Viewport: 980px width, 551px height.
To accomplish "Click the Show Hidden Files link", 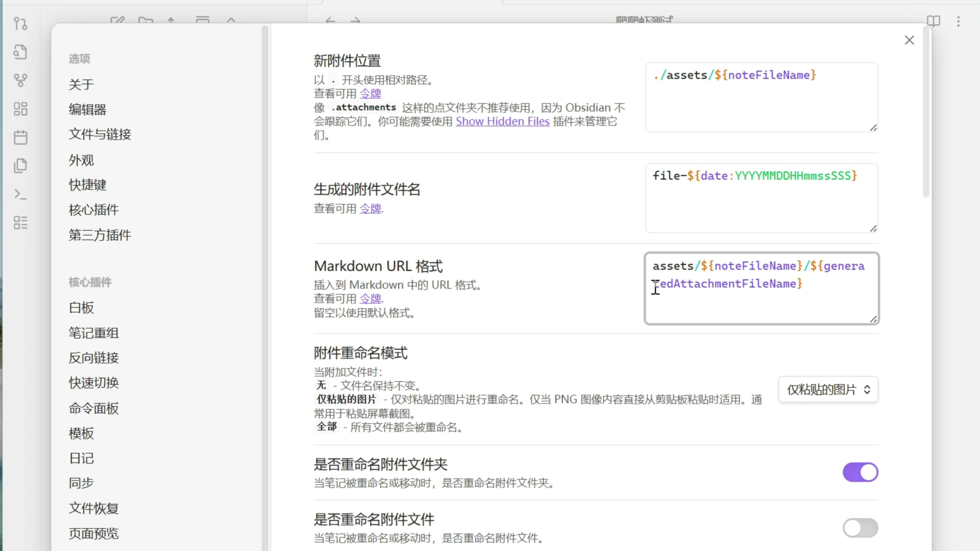I will click(503, 121).
